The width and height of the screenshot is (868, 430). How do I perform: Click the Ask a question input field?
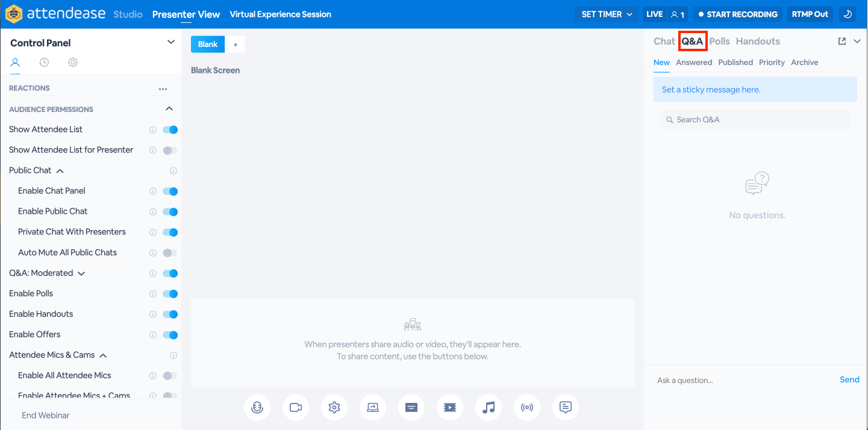[723, 380]
